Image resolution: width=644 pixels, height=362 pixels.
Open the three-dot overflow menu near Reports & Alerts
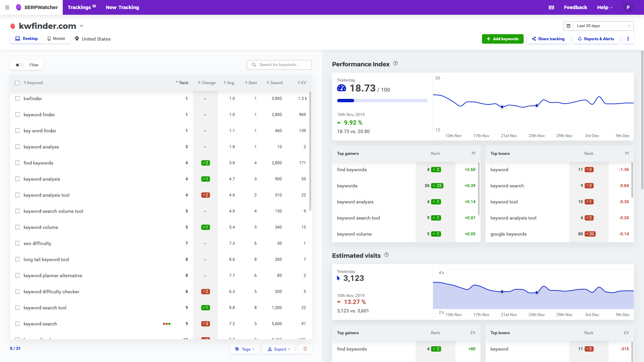tap(628, 39)
